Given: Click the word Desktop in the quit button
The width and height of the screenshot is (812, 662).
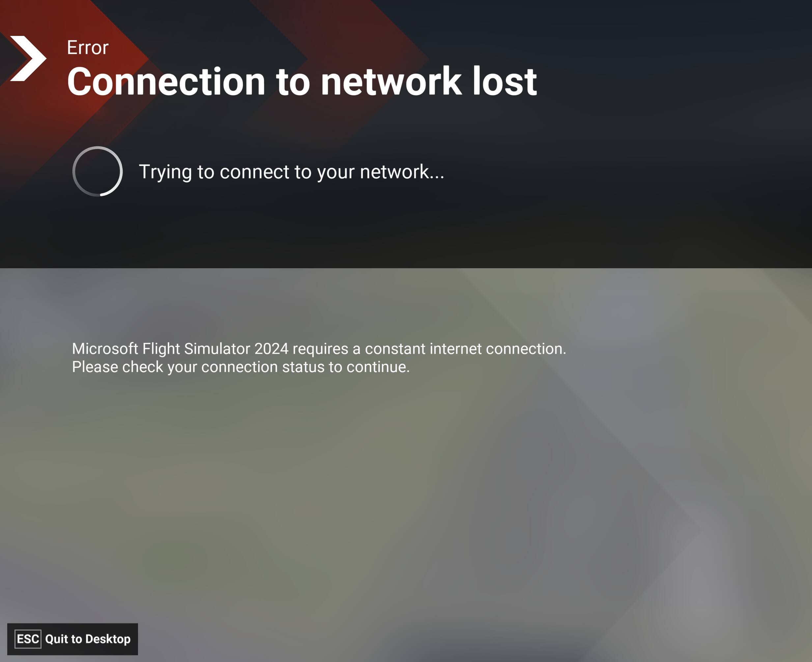Looking at the screenshot, I should point(108,639).
